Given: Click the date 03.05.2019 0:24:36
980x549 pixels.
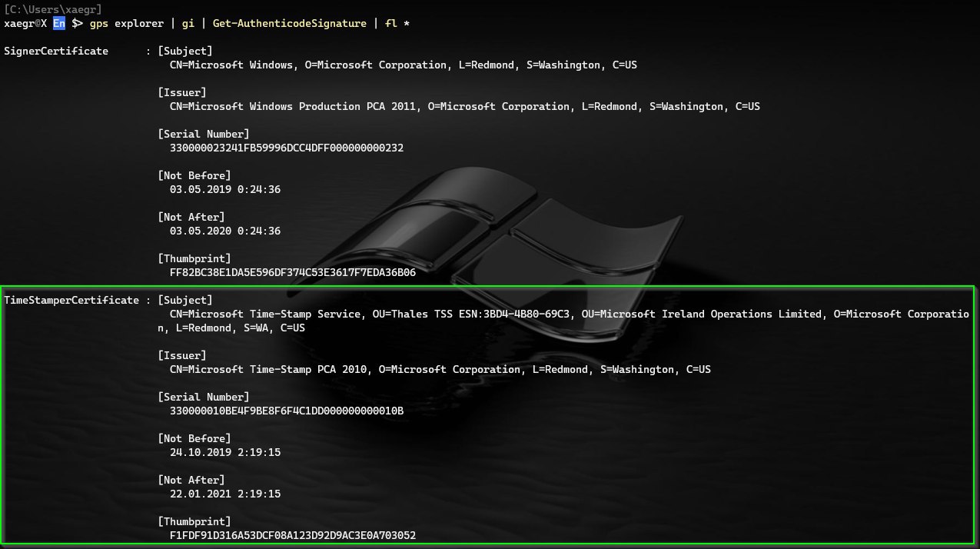Looking at the screenshot, I should pos(225,189).
